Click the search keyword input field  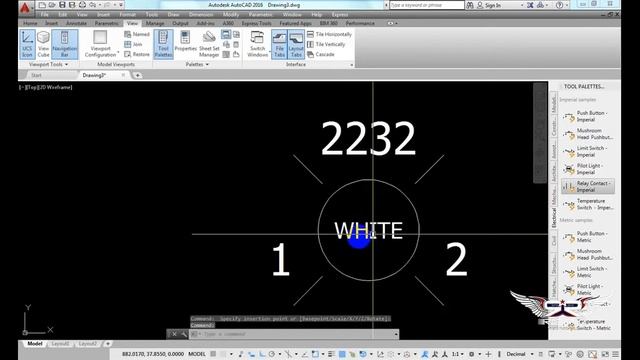427,5
